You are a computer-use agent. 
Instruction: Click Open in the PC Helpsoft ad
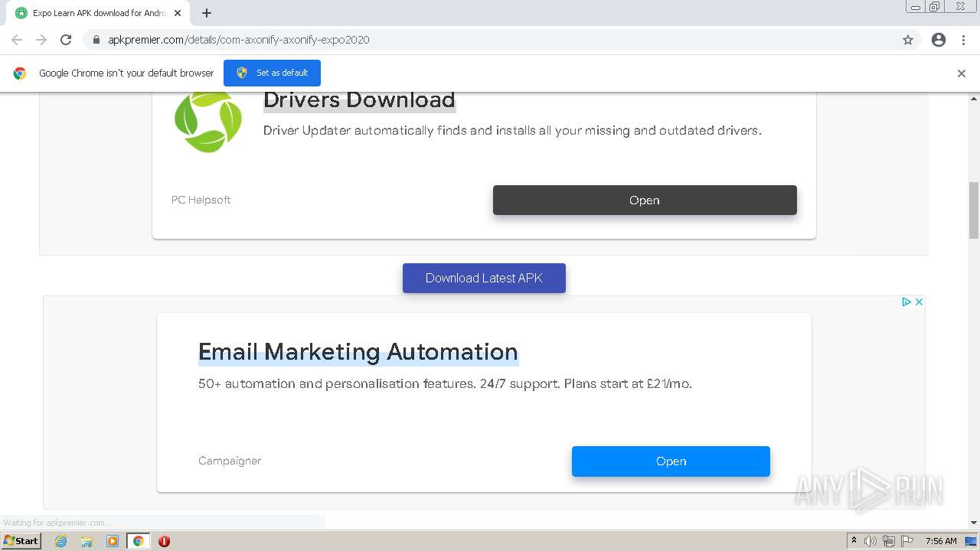tap(645, 200)
